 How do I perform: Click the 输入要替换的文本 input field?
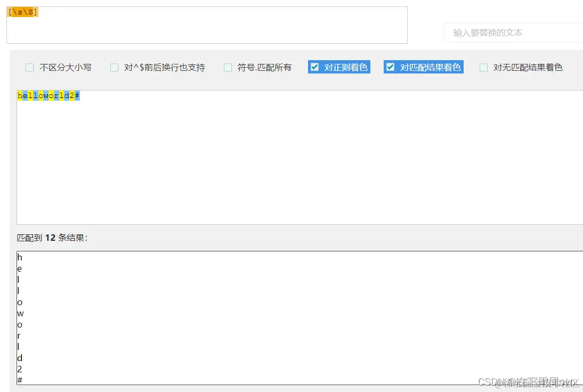tap(513, 32)
